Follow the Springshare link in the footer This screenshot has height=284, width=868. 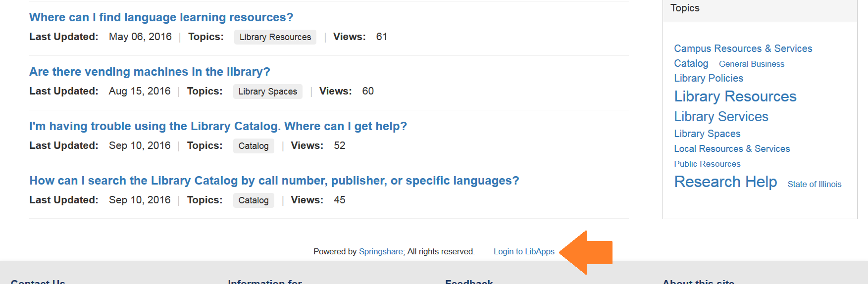(380, 251)
